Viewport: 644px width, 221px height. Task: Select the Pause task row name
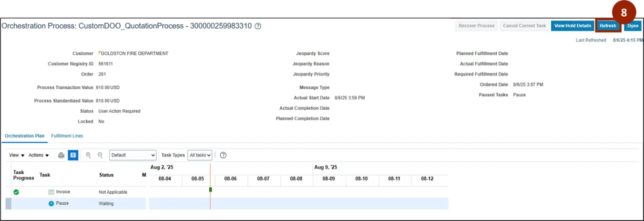click(x=62, y=203)
